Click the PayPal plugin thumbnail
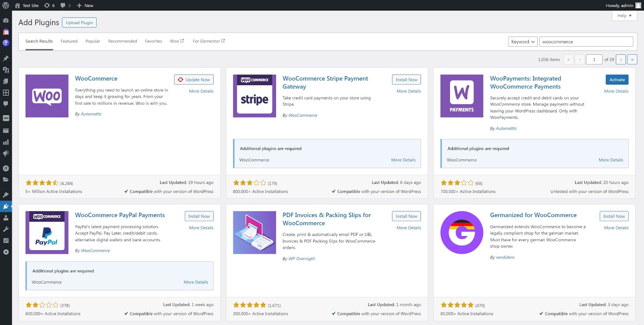 click(47, 232)
